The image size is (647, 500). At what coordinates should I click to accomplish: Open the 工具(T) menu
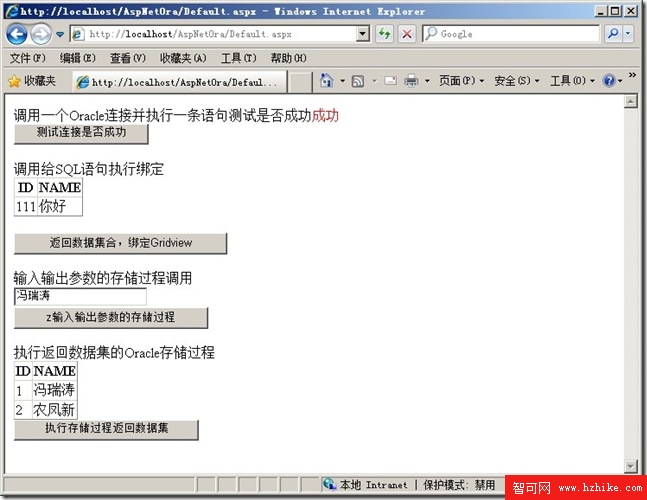(238, 58)
